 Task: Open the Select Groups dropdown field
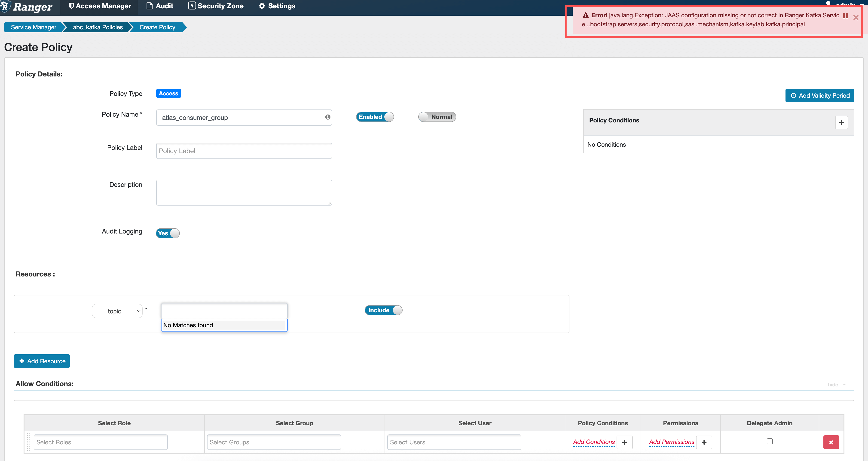274,442
